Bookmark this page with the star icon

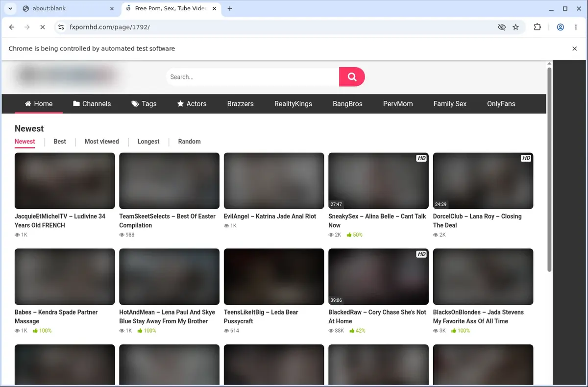point(515,27)
